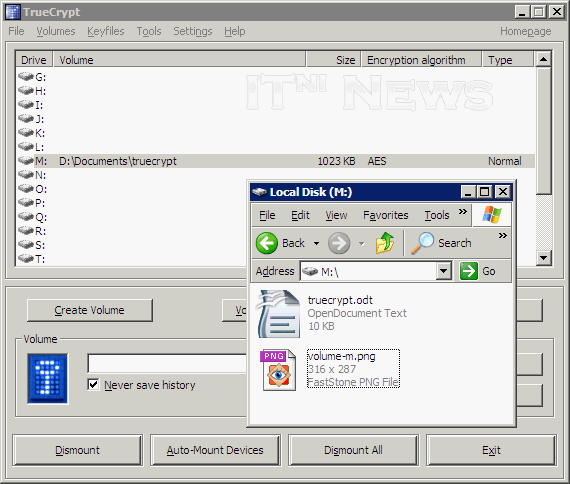
Task: Click drive icon for G: slot
Action: coord(26,76)
